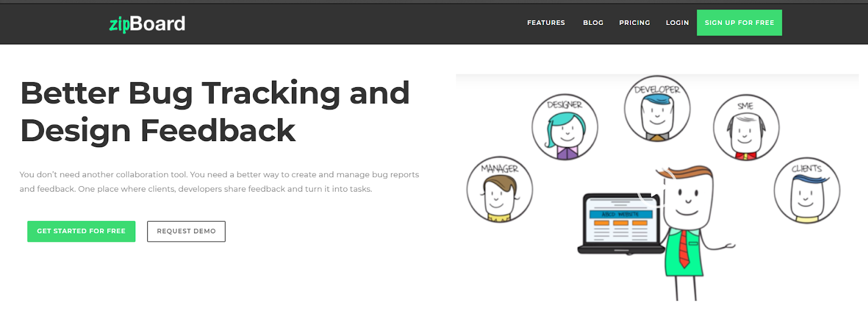Image resolution: width=868 pixels, height=320 pixels.
Task: Open the Login link
Action: (x=677, y=23)
